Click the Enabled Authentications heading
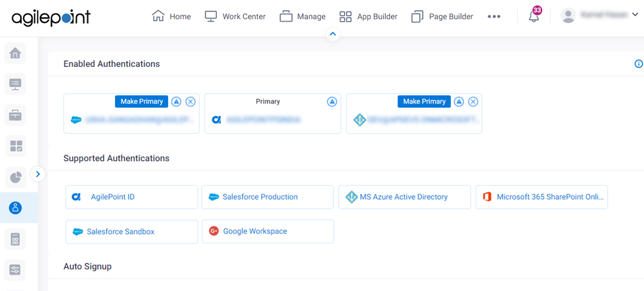 coord(112,64)
